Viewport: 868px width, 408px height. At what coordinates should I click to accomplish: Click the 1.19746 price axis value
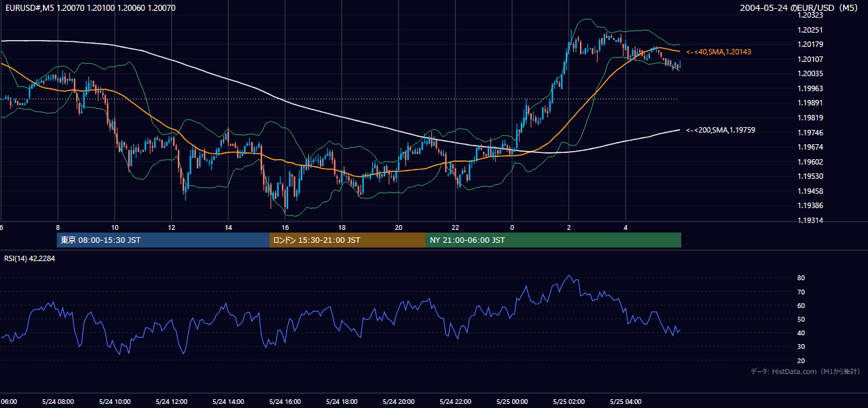pyautogui.click(x=810, y=133)
